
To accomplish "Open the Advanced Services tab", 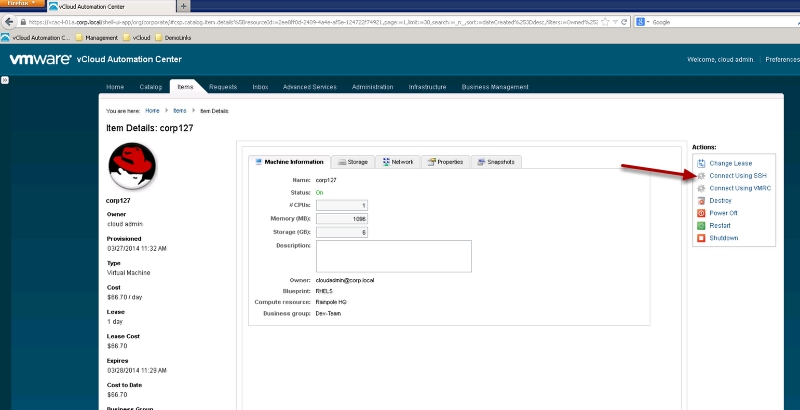I will [x=310, y=87].
